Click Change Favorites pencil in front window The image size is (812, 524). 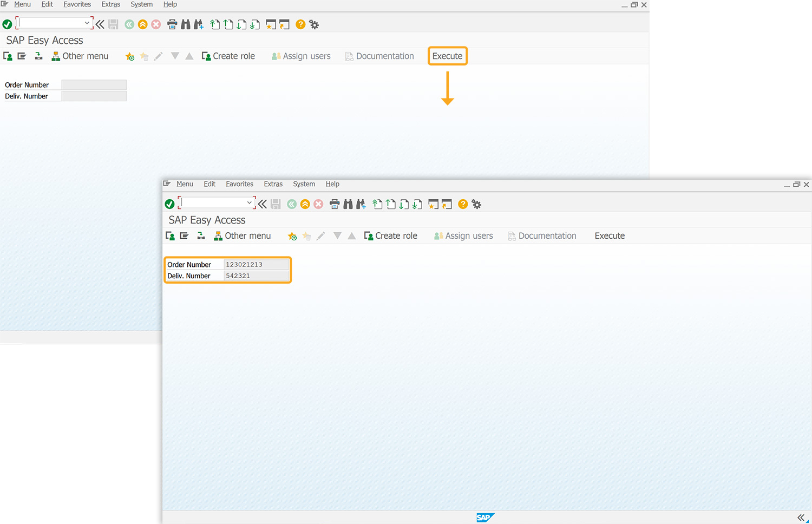click(x=320, y=236)
